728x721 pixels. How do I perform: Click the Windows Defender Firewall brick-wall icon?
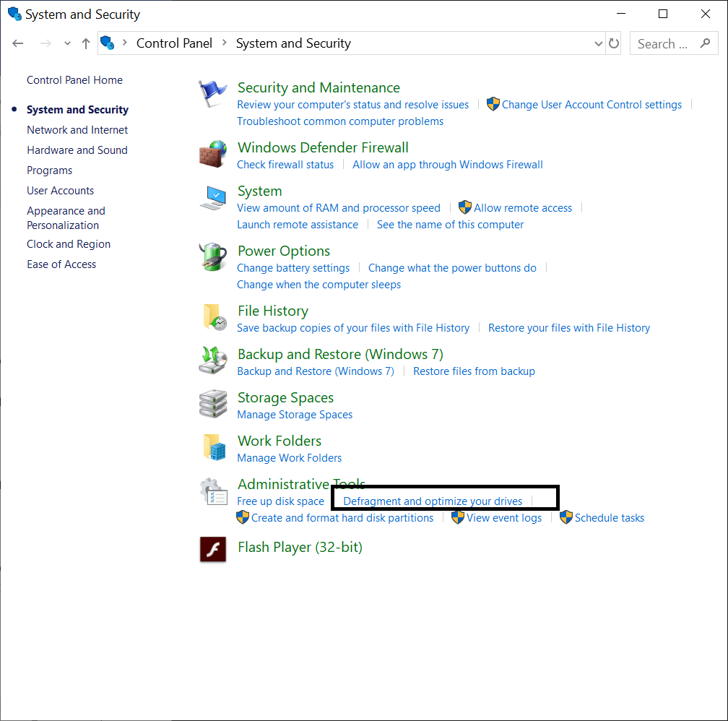coord(213,154)
